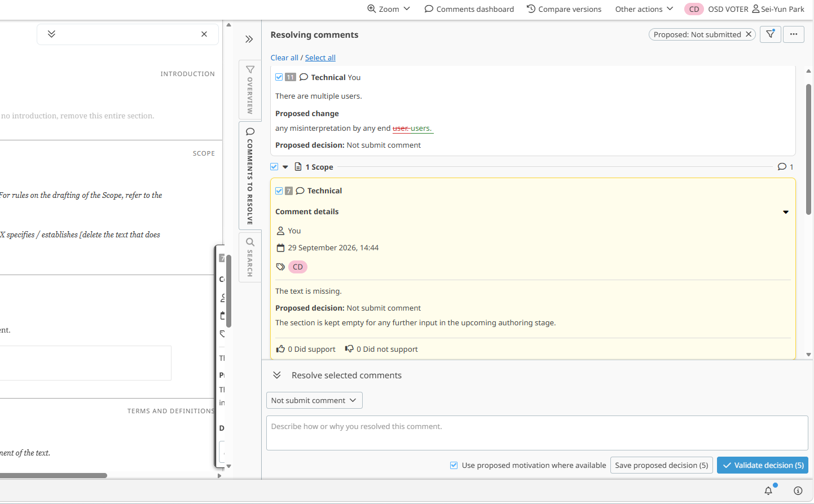This screenshot has width=814, height=504.
Task: Click the comments list vertical scrollbar
Action: [808, 149]
